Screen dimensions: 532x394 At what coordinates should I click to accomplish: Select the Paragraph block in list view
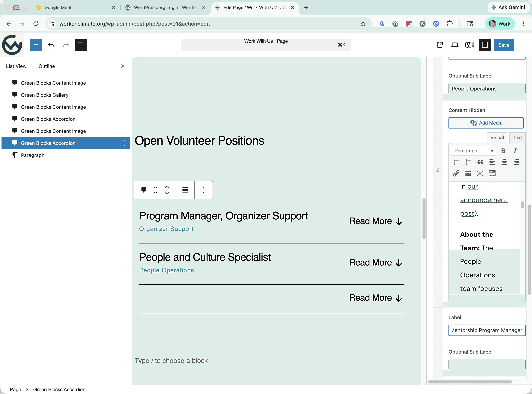click(x=66, y=155)
